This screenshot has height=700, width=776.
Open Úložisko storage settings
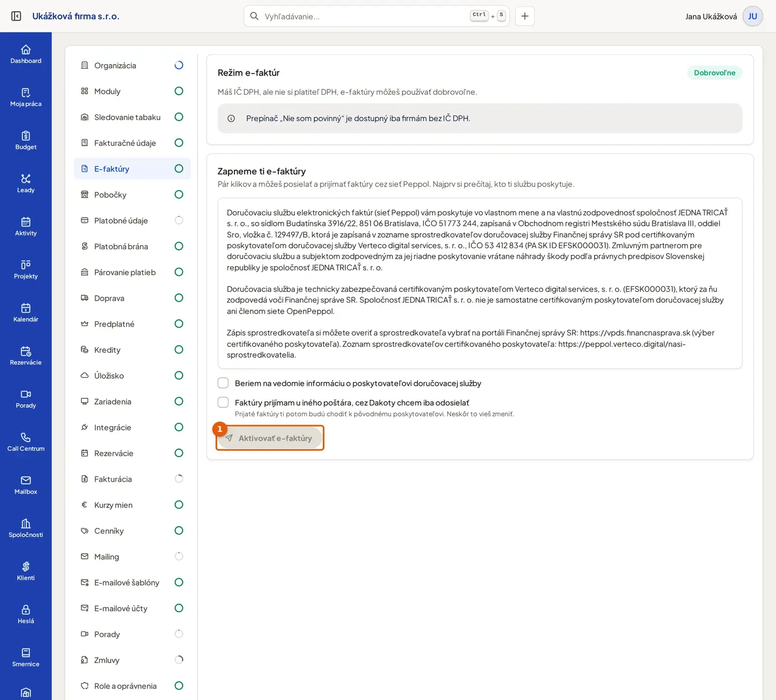[x=132, y=376]
